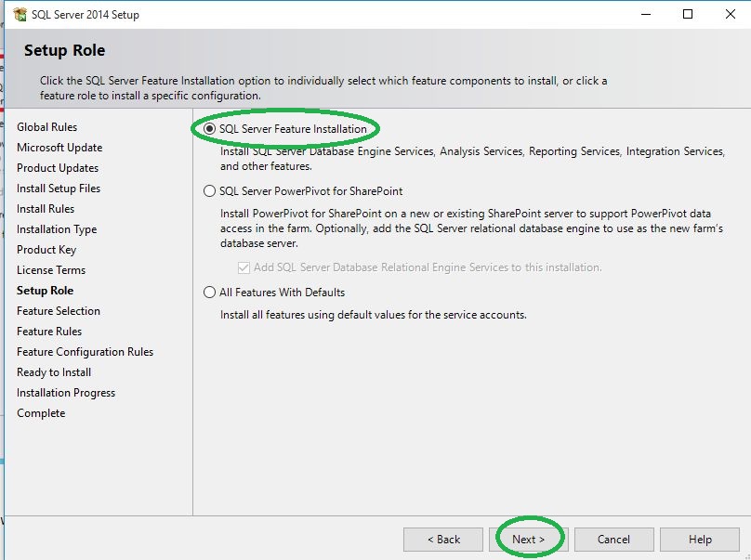Select Installation Type step in sidebar
The height and width of the screenshot is (560, 751).
[57, 229]
